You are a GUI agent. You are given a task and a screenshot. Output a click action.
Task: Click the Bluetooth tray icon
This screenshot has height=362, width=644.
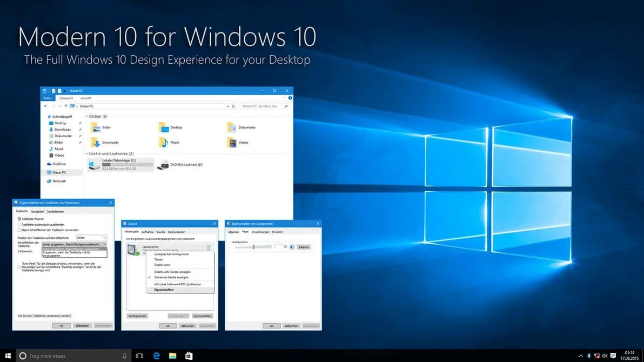[x=588, y=356]
